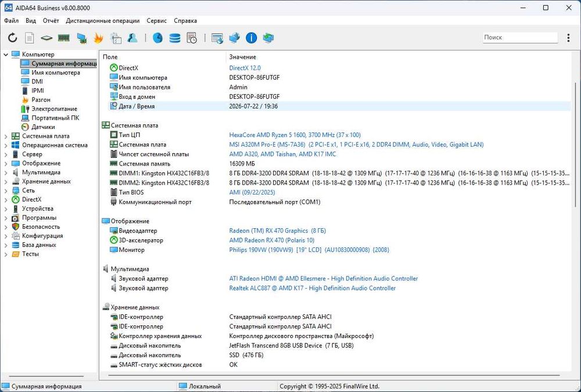Open the HexaCore AMD Ryzen 5 1600 link
581x392 pixels.
pos(295,135)
